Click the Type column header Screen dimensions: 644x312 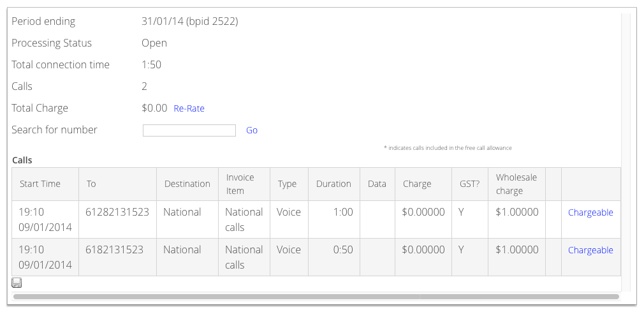click(287, 184)
